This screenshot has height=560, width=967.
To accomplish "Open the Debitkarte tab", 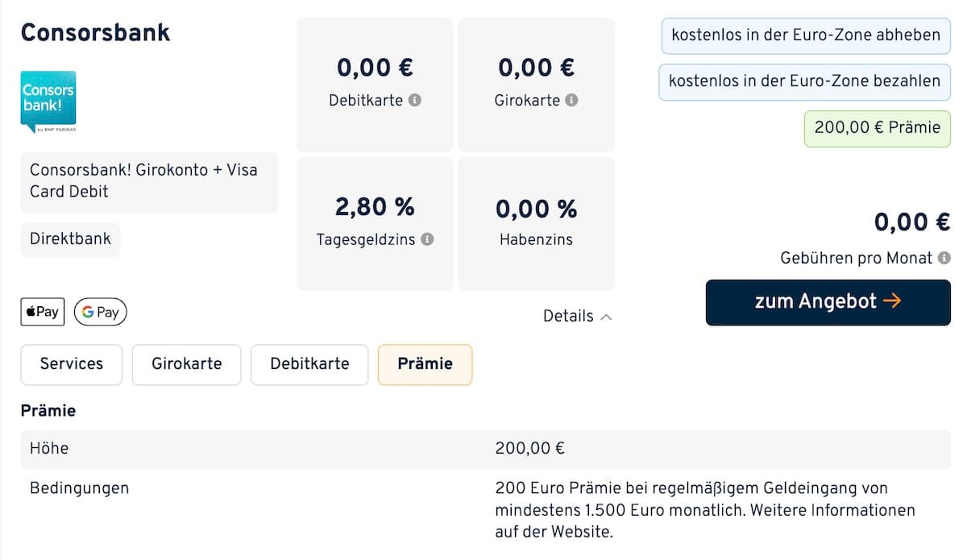I will [309, 364].
